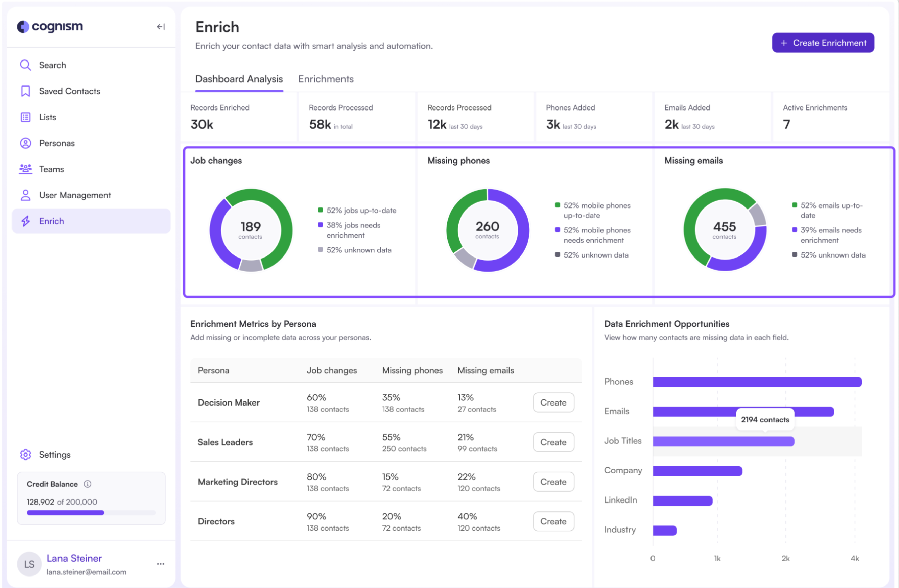Click the Create Enrichment button
This screenshot has width=899, height=588.
pyautogui.click(x=823, y=43)
